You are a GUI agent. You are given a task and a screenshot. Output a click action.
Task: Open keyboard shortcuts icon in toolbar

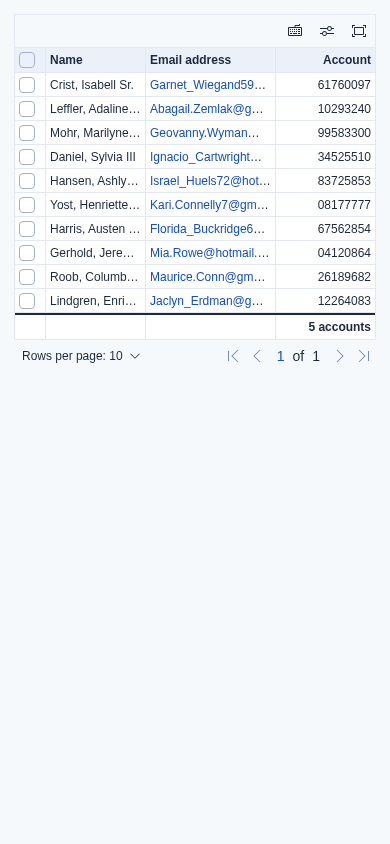(x=295, y=31)
